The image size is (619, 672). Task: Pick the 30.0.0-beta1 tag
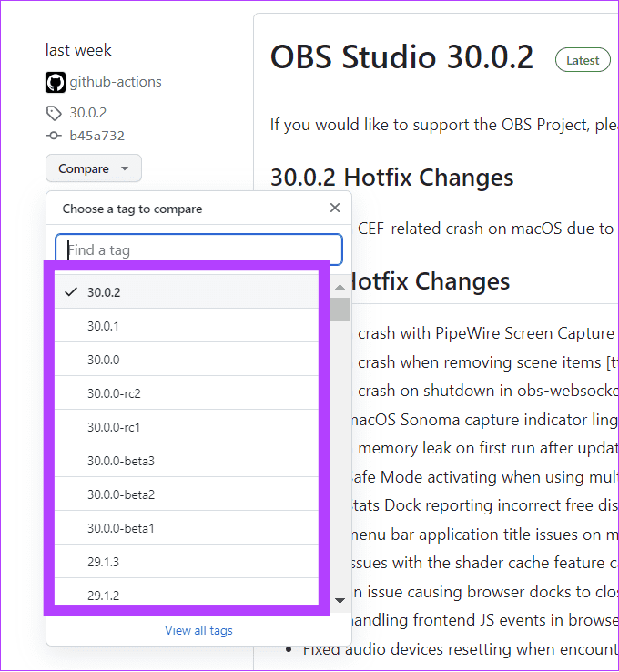(x=121, y=528)
